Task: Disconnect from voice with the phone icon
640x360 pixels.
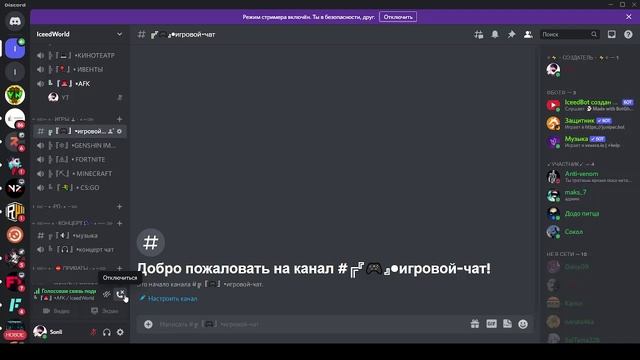Action: coord(120,294)
